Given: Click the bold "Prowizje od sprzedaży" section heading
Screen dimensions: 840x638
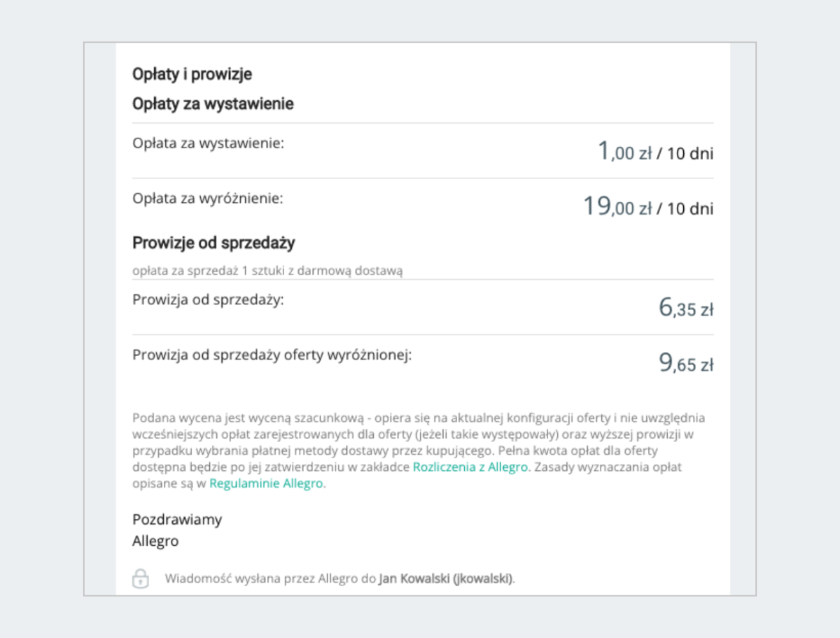Looking at the screenshot, I should (213, 243).
